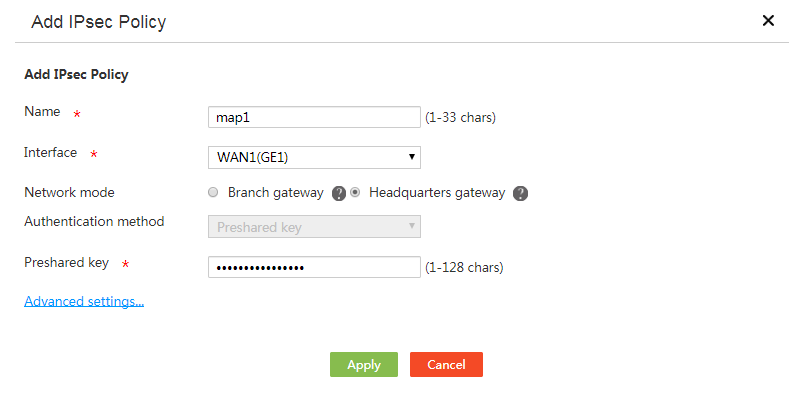799x399 pixels.
Task: Click the red Cancel button
Action: click(x=446, y=364)
